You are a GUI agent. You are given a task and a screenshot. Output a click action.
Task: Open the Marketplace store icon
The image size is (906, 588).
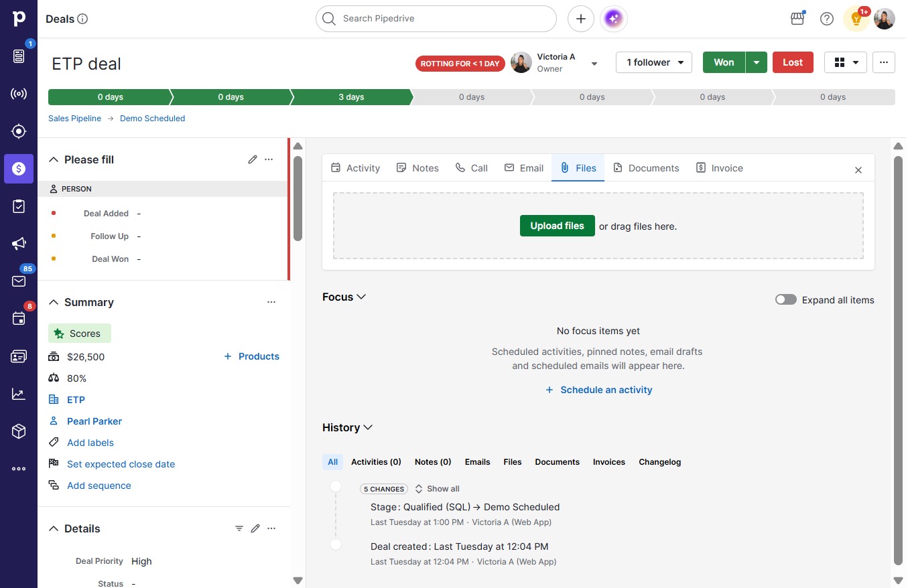point(797,19)
